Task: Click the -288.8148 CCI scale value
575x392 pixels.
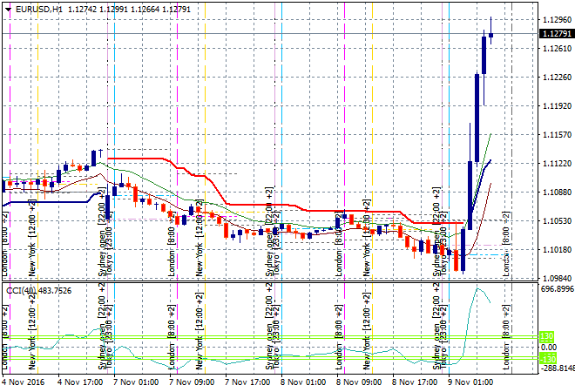Action: click(556, 369)
